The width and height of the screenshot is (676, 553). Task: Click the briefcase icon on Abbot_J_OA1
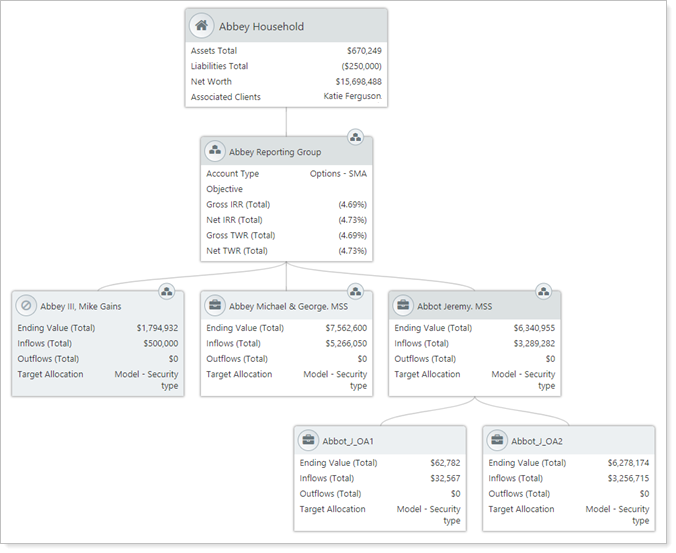tap(309, 440)
